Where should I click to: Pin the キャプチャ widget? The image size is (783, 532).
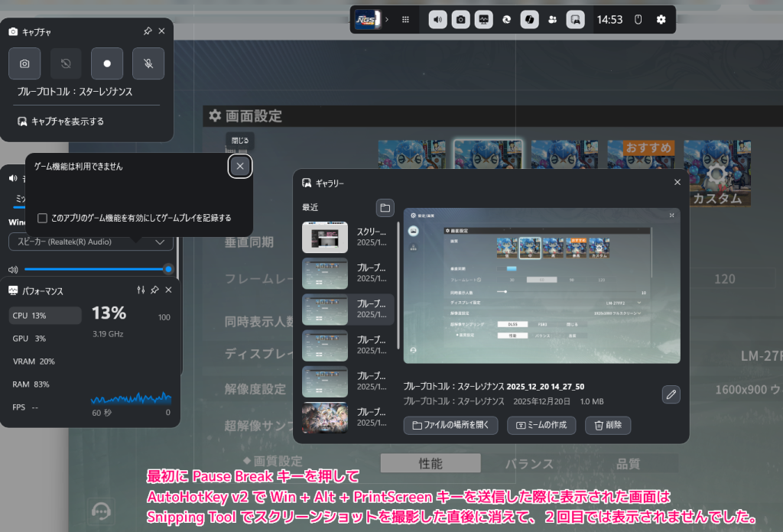(x=147, y=31)
